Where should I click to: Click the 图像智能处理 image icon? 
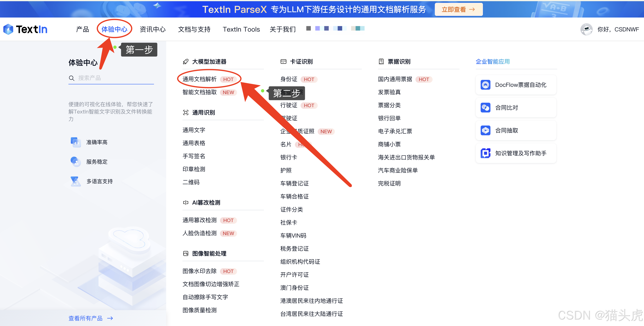[186, 253]
